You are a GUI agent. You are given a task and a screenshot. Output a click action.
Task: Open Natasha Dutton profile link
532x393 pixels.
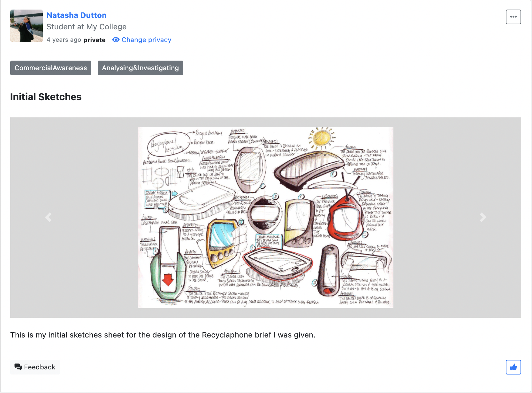click(77, 15)
